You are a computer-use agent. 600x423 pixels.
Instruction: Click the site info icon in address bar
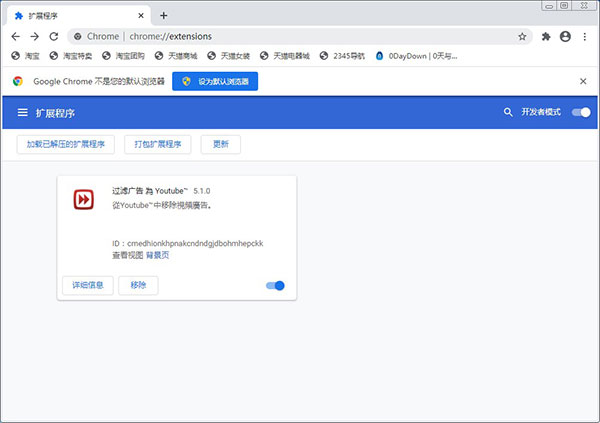click(78, 36)
